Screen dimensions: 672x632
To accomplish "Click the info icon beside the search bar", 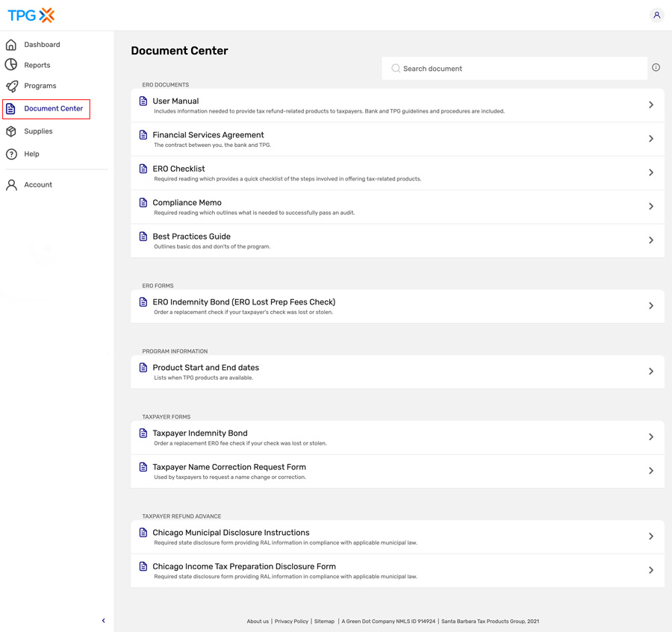I will (656, 67).
